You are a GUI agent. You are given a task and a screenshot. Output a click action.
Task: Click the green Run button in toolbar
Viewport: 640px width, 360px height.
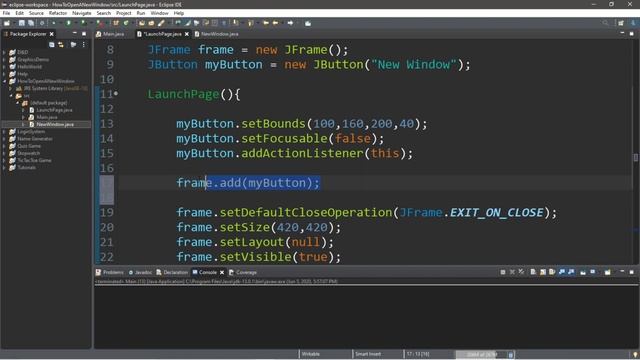pos(69,23)
